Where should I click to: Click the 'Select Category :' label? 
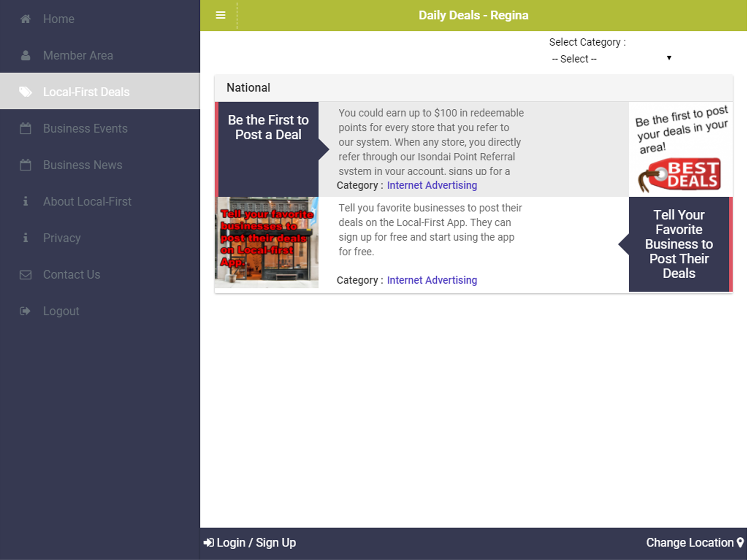[587, 42]
